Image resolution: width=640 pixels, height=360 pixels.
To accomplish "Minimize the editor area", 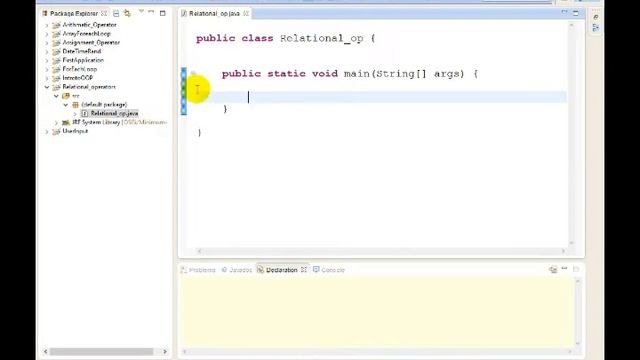I will pyautogui.click(x=564, y=13).
